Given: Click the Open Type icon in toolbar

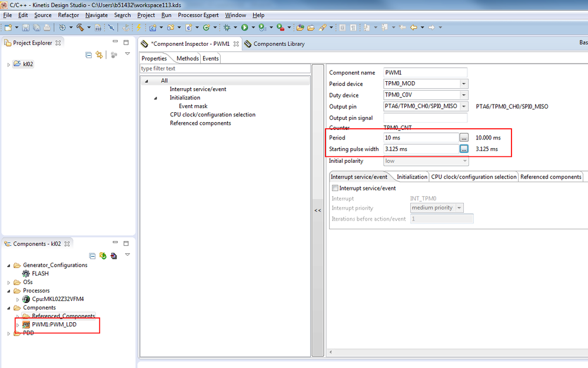Looking at the screenshot, I should pos(300,27).
